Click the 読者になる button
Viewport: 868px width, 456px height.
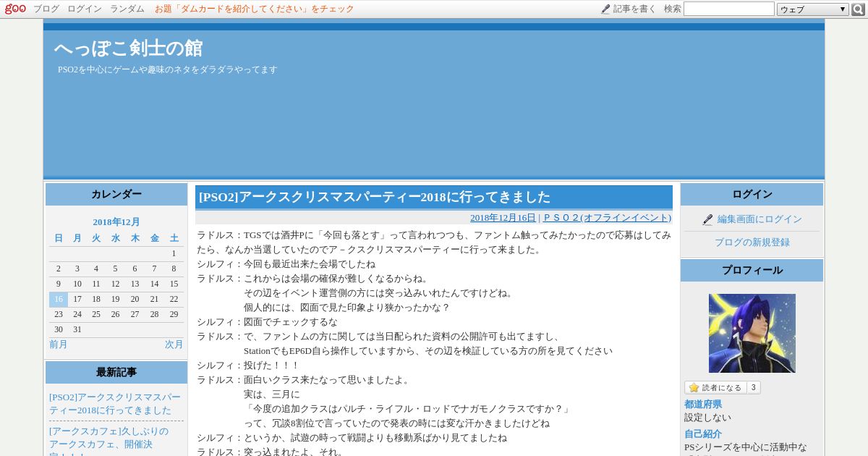coord(715,387)
